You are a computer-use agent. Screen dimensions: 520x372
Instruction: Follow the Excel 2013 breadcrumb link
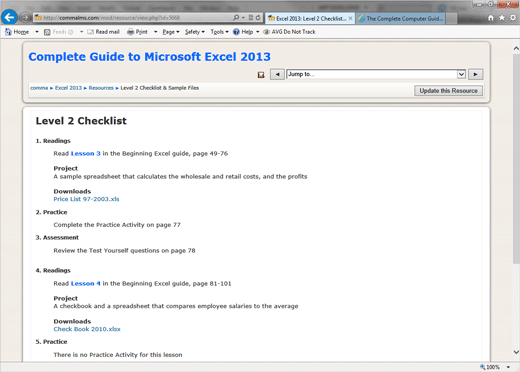point(68,88)
